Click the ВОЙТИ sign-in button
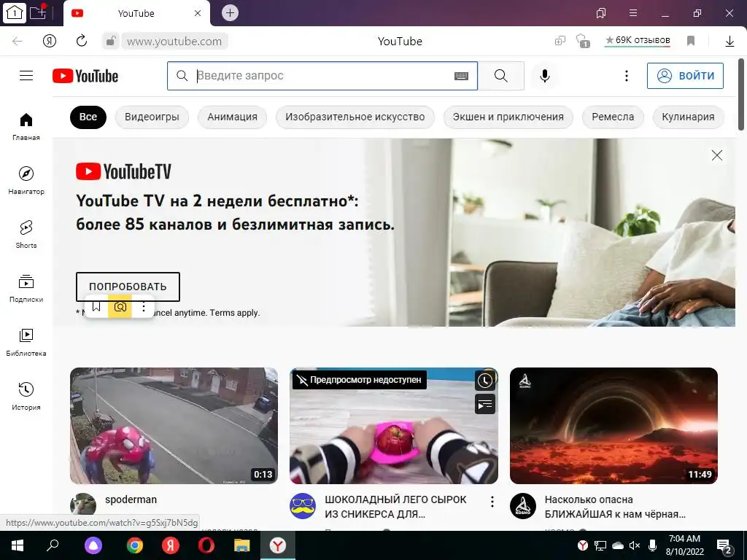Screen dimensions: 747x560 pos(685,76)
